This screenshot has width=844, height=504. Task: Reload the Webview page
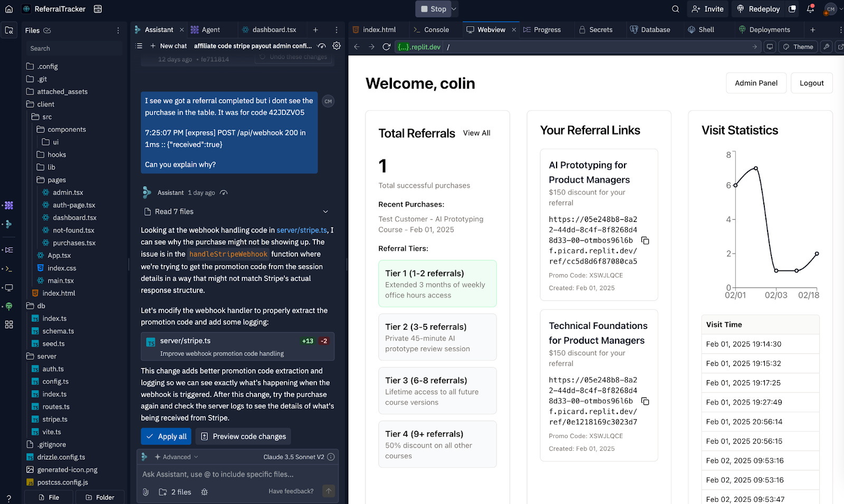(386, 47)
